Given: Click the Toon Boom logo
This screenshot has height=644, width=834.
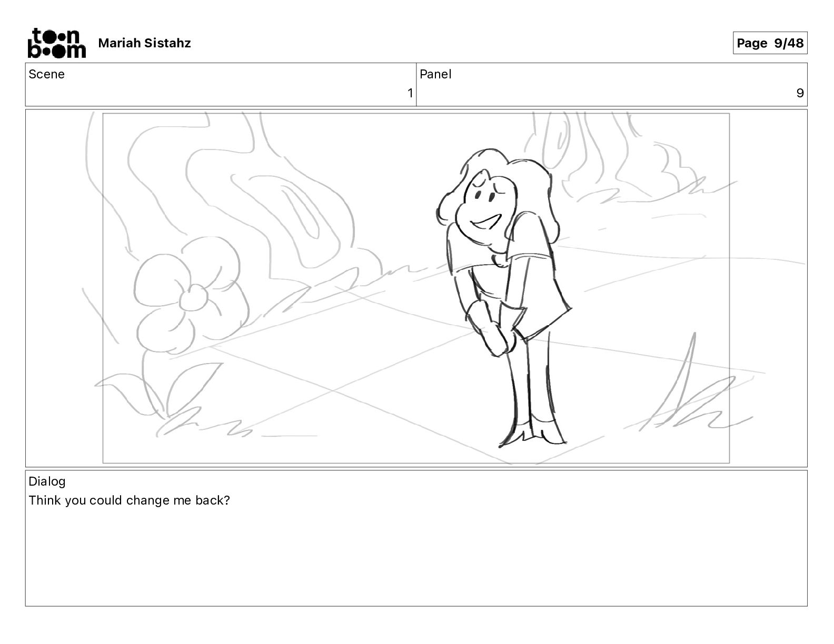Looking at the screenshot, I should click(x=56, y=43).
